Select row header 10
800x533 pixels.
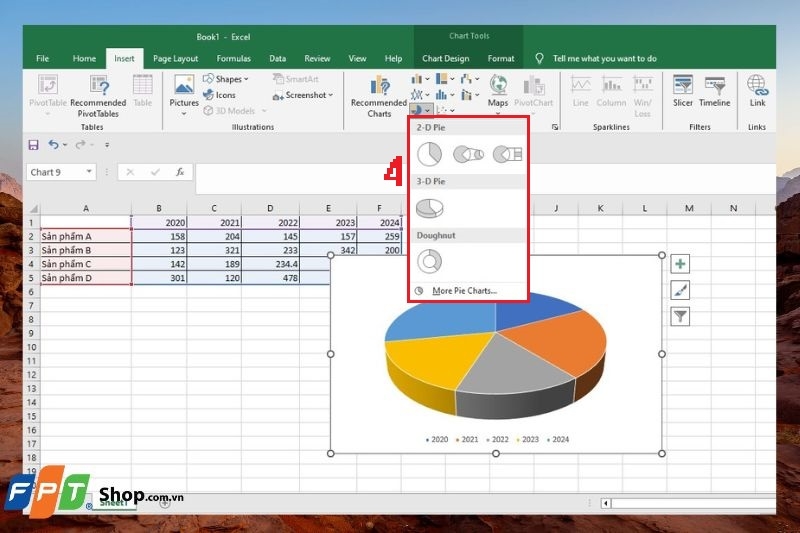pyautogui.click(x=32, y=347)
